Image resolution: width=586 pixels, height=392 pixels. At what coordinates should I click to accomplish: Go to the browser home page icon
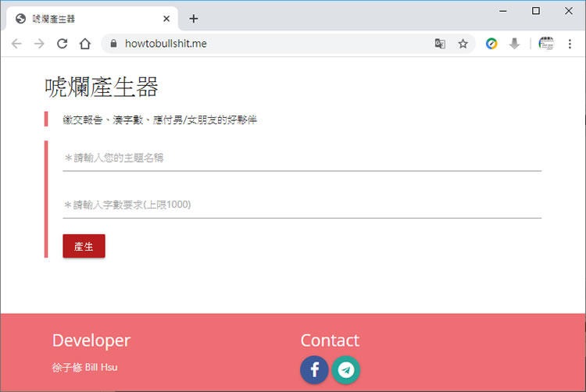coord(85,44)
